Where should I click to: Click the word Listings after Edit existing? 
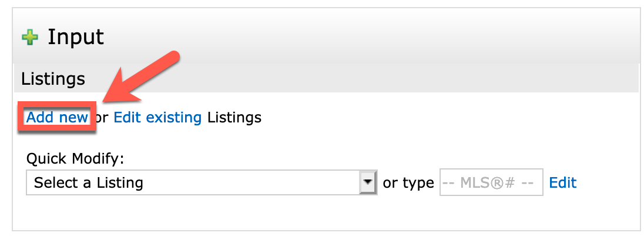[234, 118]
